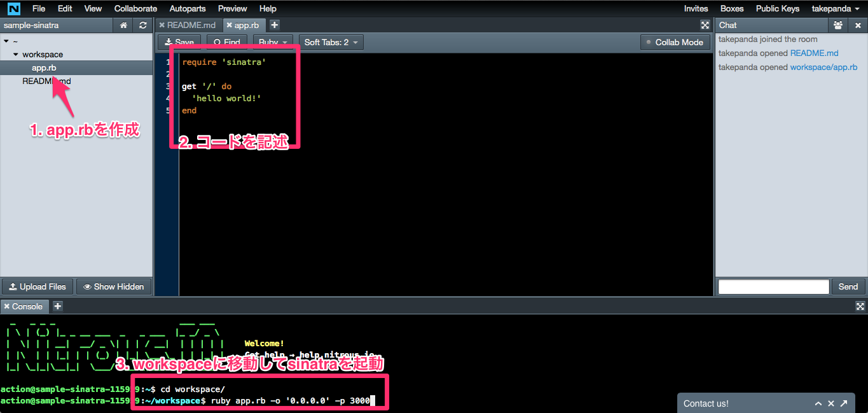868x413 pixels.
Task: Click inside the chat message input field
Action: pyautogui.click(x=773, y=286)
